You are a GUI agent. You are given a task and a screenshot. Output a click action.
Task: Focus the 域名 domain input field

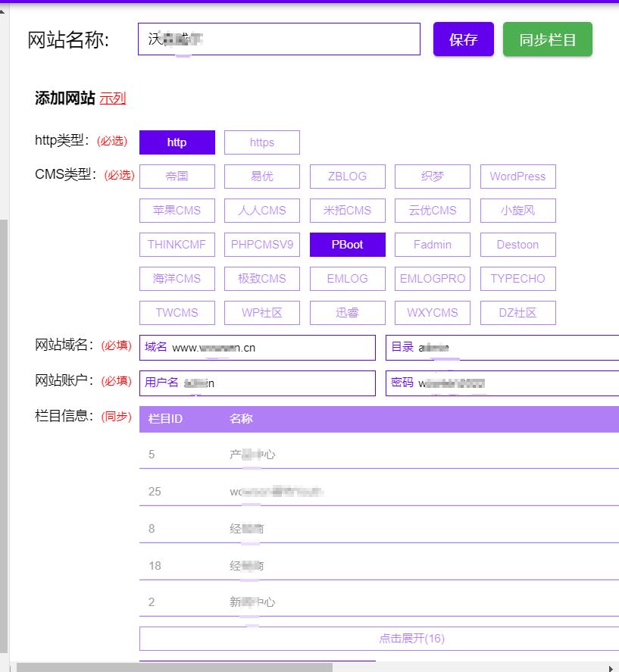tap(273, 348)
